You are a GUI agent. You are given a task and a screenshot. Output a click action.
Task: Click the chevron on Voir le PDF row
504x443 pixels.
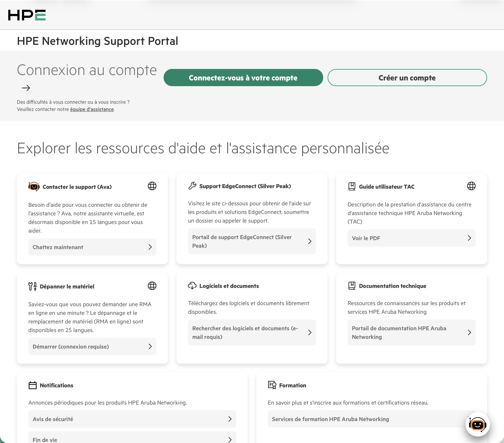470,238
